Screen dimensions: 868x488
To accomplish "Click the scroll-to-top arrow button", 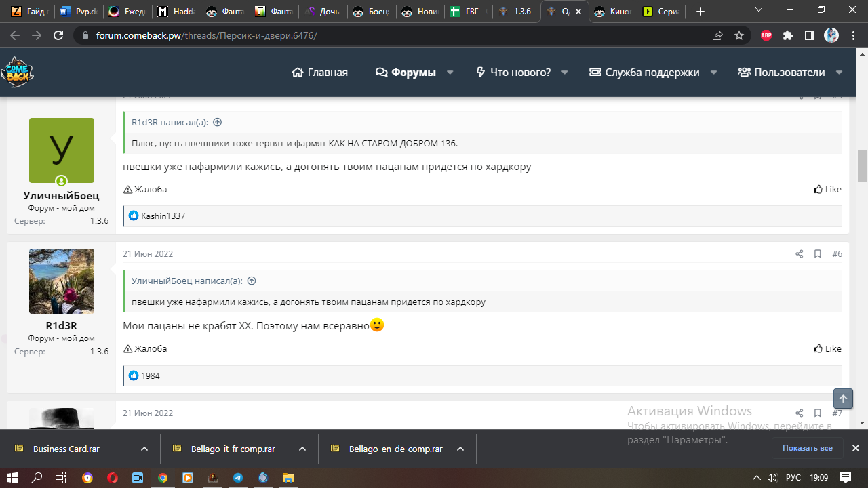I will click(843, 399).
